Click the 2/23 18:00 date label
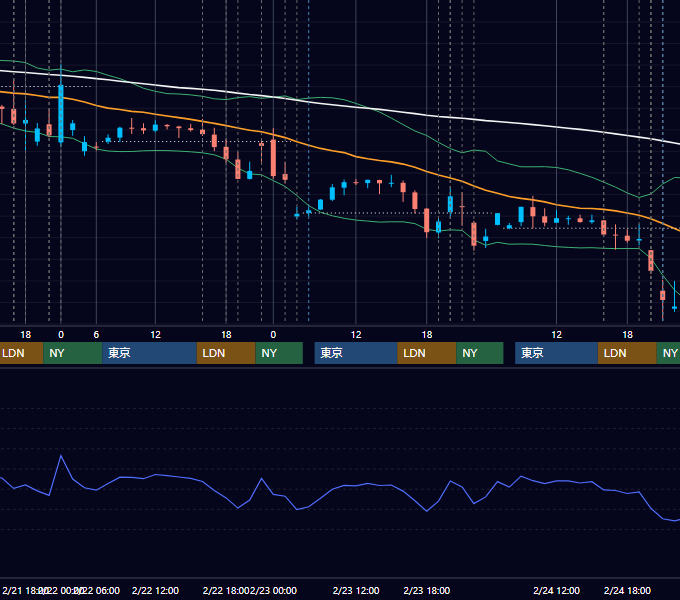 427,590
